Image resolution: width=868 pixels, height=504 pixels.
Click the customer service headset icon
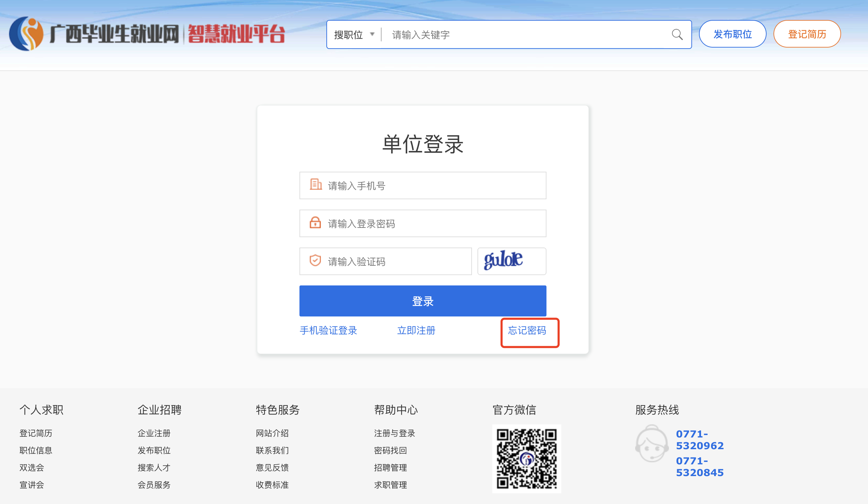[x=651, y=444]
